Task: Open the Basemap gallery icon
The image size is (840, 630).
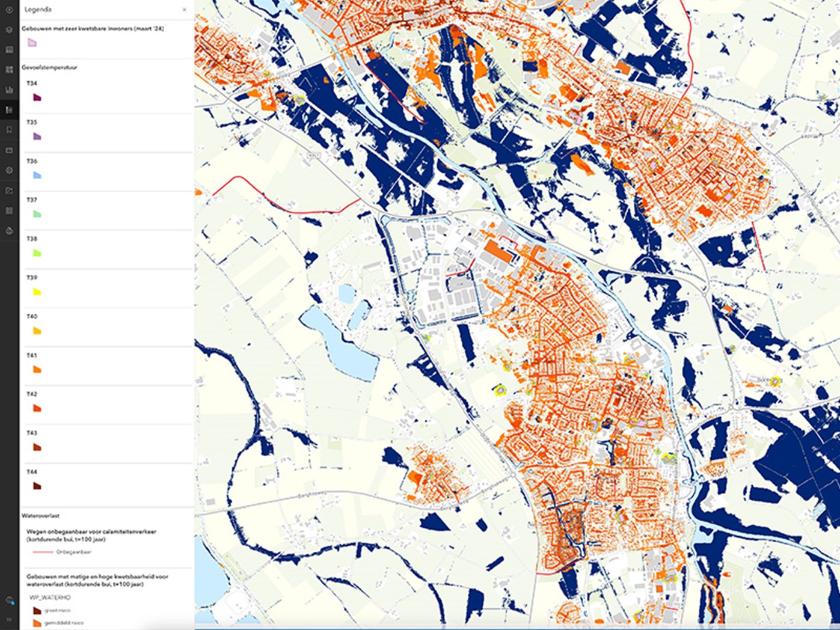Action: tap(9, 70)
